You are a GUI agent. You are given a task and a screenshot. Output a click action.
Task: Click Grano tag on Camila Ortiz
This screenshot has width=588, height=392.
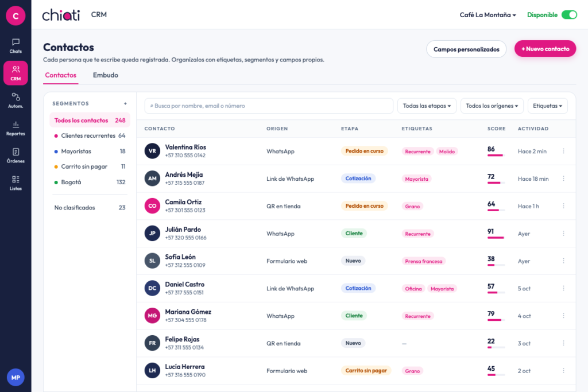click(x=412, y=207)
